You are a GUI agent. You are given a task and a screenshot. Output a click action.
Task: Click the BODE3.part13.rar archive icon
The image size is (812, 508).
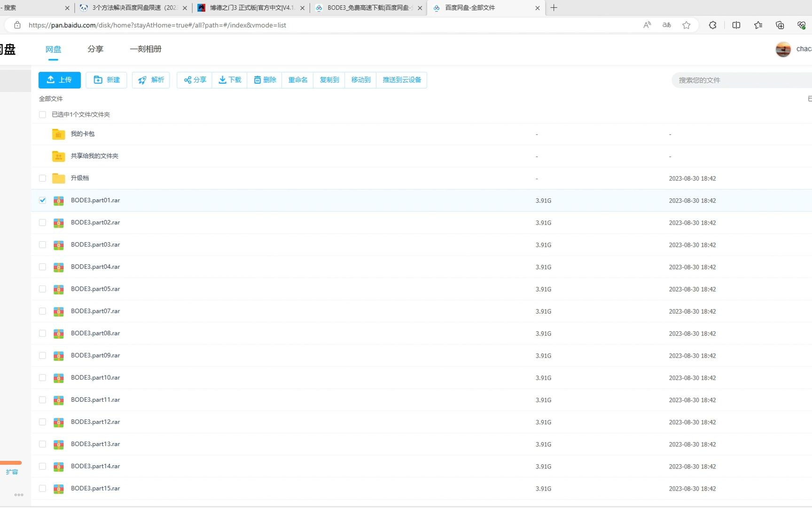click(x=58, y=444)
